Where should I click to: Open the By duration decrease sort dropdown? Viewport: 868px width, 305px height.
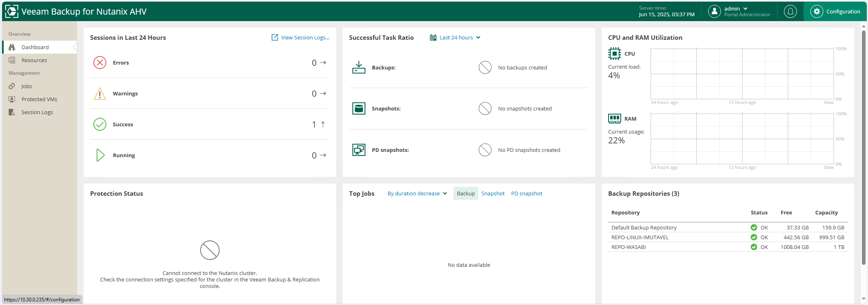click(x=417, y=193)
